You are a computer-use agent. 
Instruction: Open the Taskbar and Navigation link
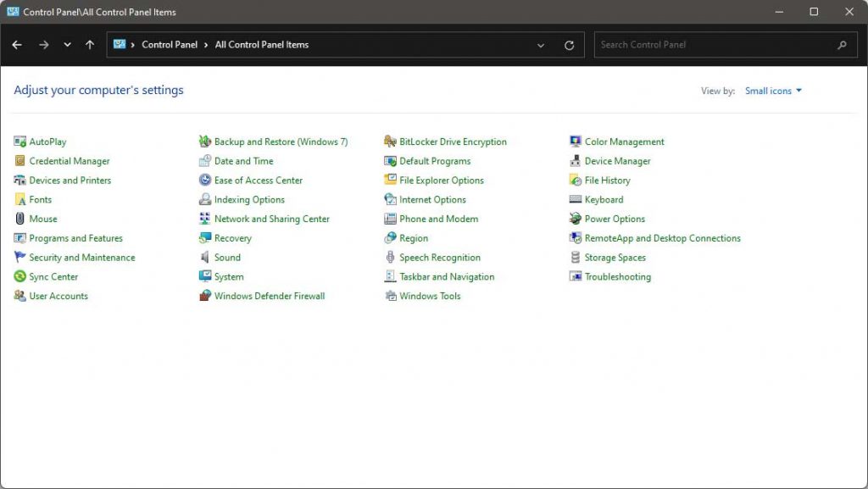click(447, 276)
